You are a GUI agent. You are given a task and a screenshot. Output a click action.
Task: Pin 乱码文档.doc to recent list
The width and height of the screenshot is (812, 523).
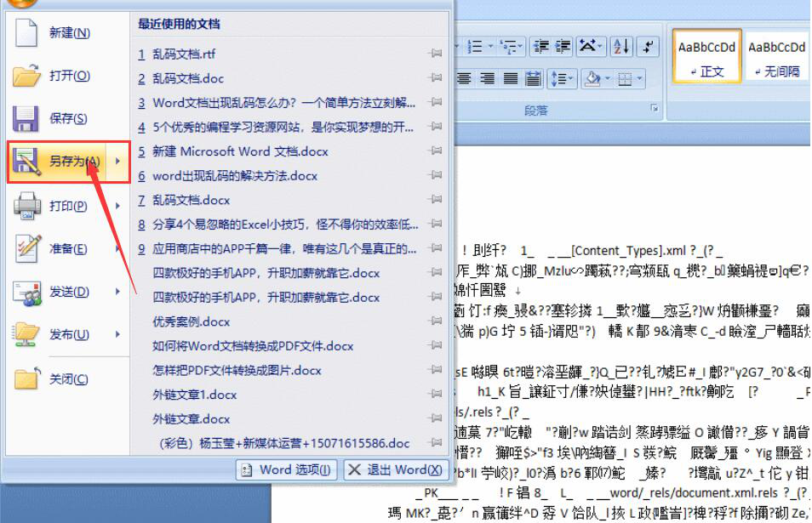436,77
